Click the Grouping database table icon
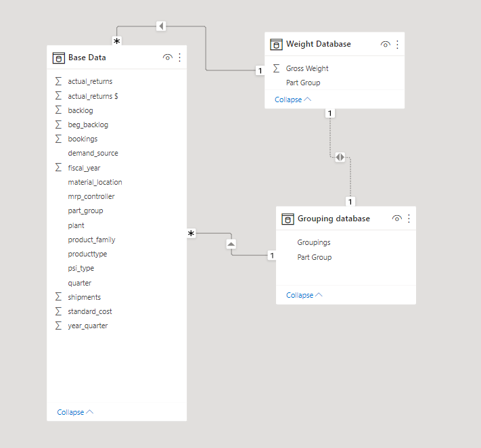Viewport: 481px width, 448px height. point(288,219)
